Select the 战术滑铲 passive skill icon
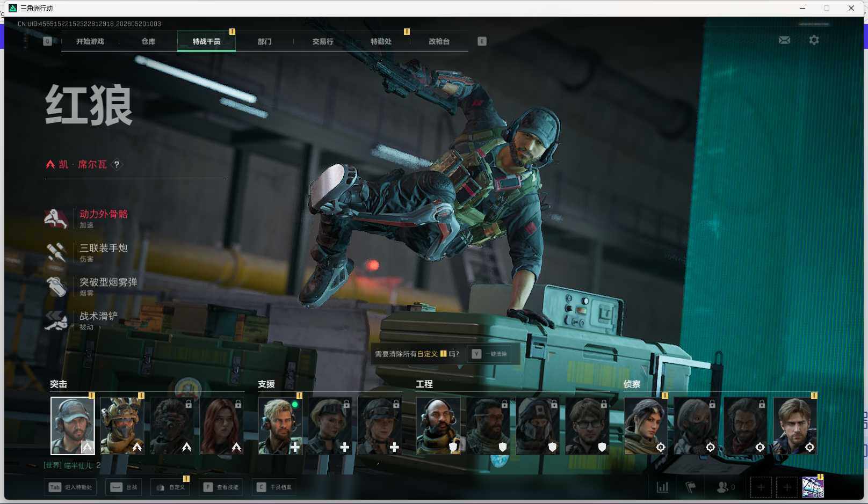 click(56, 320)
